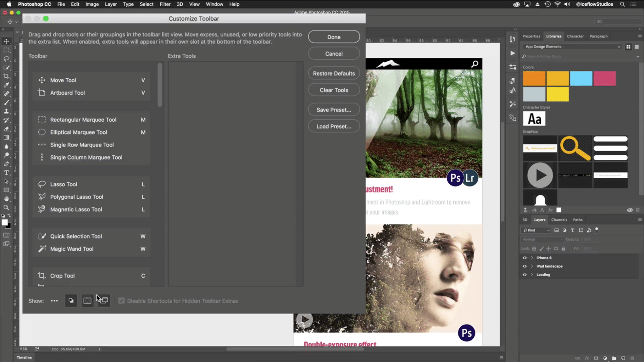Select the Lasso Tool
The height and width of the screenshot is (362, 644).
click(x=64, y=184)
